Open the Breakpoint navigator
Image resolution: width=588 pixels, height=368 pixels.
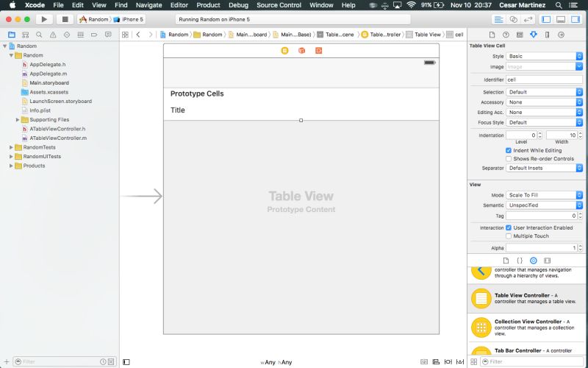(94, 35)
